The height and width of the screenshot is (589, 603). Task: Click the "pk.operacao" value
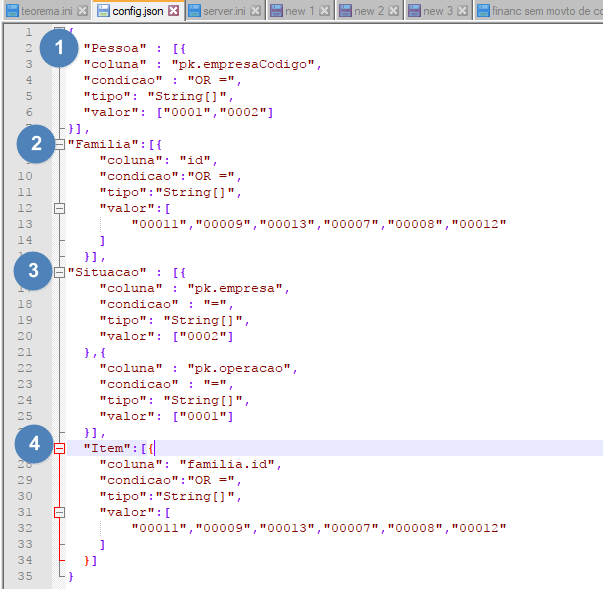pos(239,368)
